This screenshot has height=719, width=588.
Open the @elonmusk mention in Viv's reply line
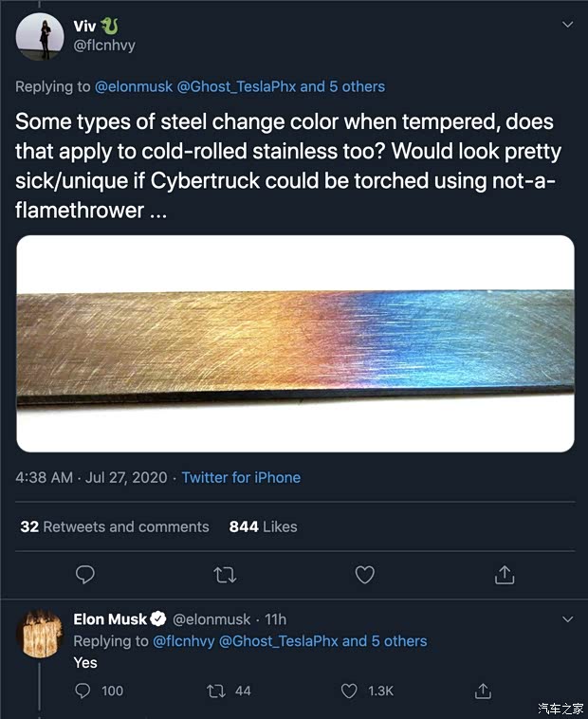pyautogui.click(x=133, y=86)
